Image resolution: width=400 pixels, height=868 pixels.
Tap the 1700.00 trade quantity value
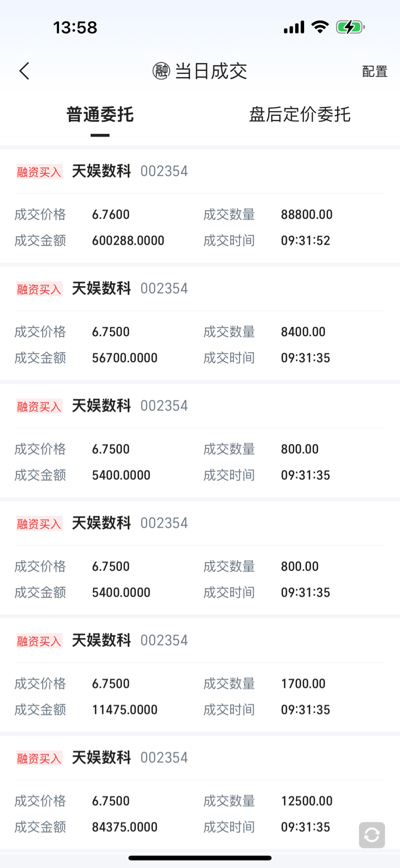303,683
